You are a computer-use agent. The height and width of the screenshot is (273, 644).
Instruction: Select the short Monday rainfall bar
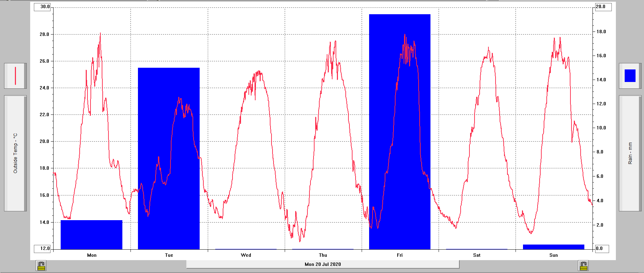pos(92,235)
